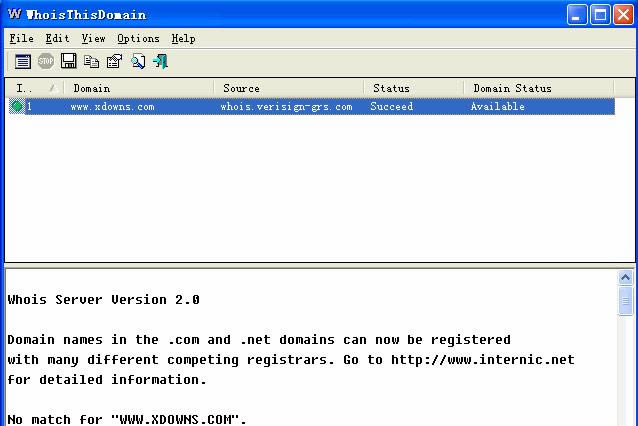Expand the Options menu

(x=138, y=38)
